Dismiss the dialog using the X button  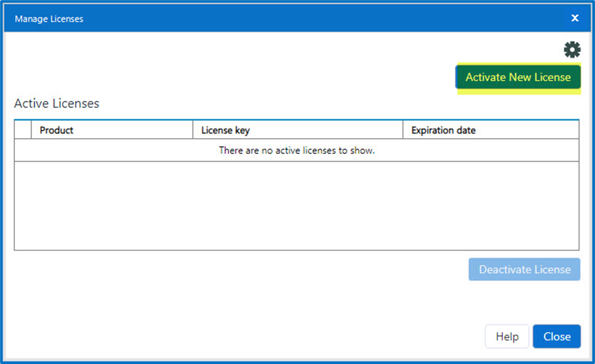pos(575,18)
